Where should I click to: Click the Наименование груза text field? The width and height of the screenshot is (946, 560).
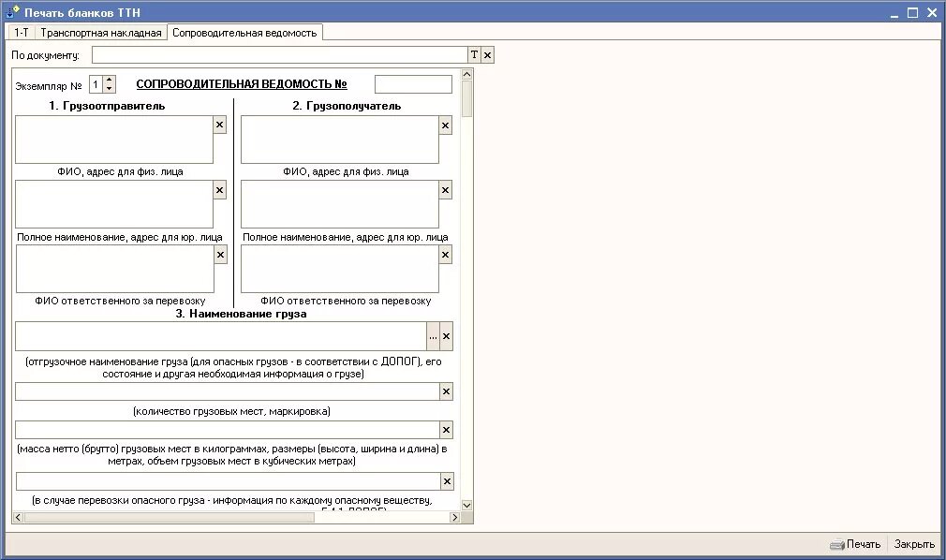tap(221, 337)
